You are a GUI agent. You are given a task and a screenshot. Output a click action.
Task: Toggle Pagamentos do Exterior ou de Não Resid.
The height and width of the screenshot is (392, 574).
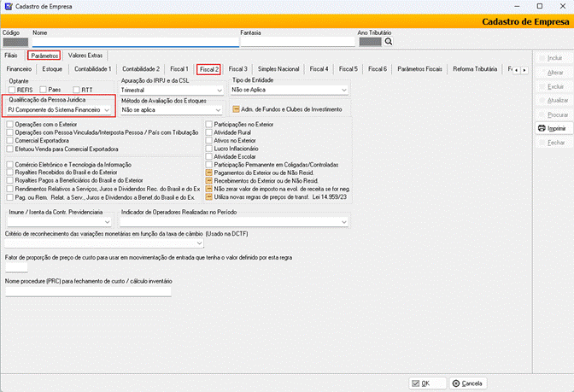coord(208,173)
